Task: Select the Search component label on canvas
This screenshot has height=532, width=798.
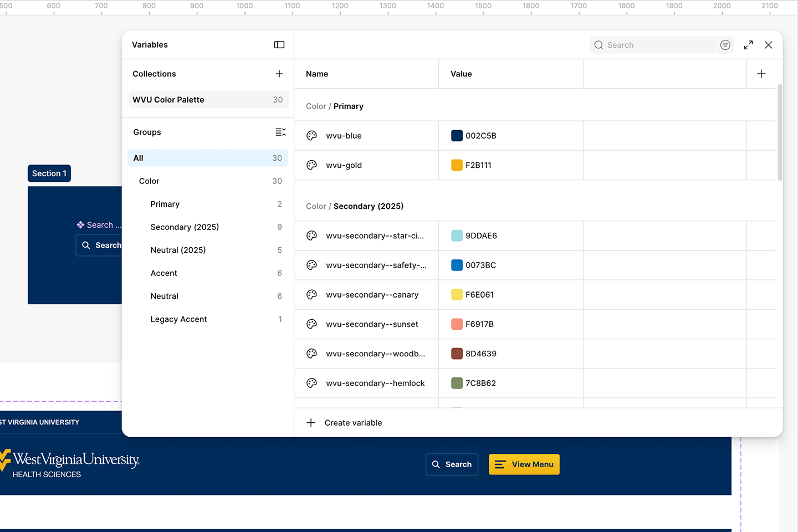Action: (x=99, y=225)
